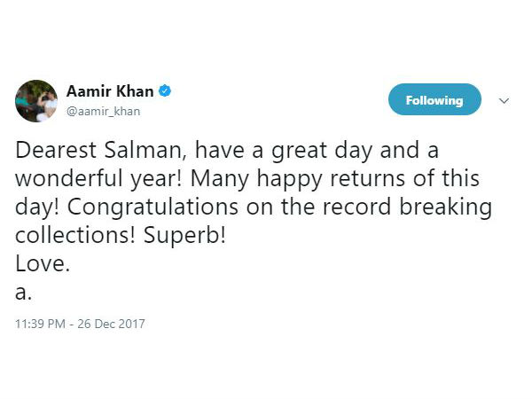
Task: Click the words of this in tweet
Action: [446, 178]
